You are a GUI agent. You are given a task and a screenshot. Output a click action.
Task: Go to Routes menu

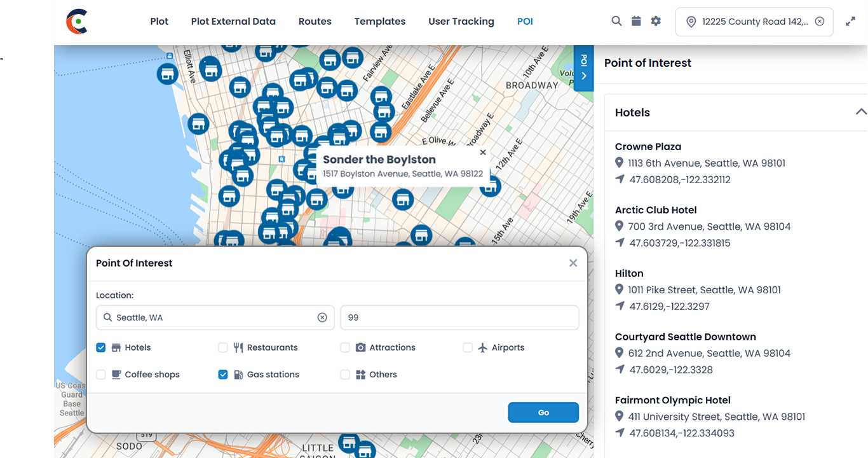(315, 22)
